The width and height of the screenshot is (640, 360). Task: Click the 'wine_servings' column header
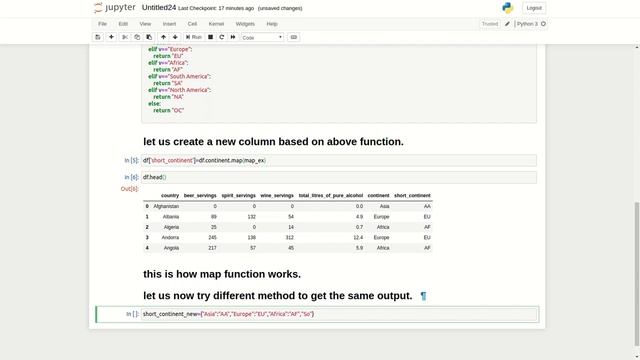point(277,196)
